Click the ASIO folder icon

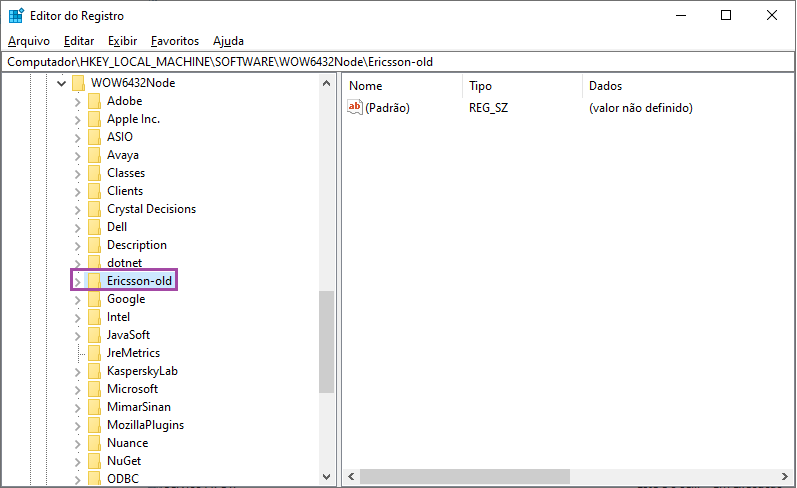pos(94,137)
